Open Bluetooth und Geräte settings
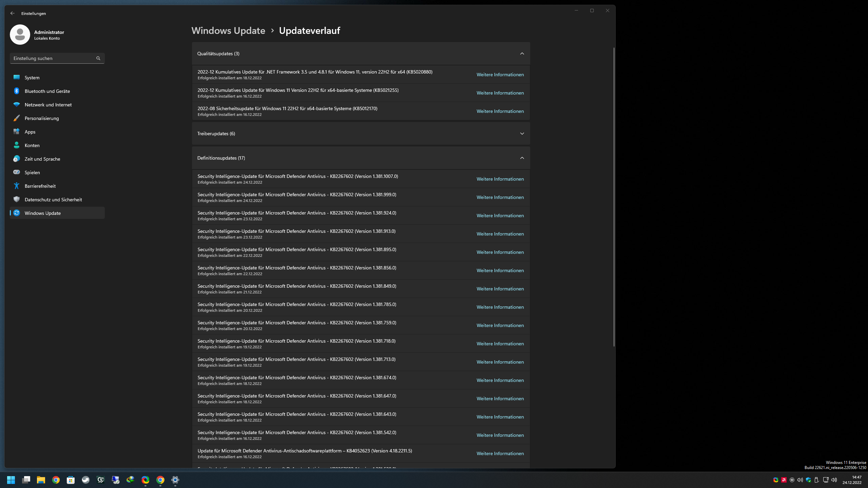The image size is (868, 488). [x=47, y=91]
